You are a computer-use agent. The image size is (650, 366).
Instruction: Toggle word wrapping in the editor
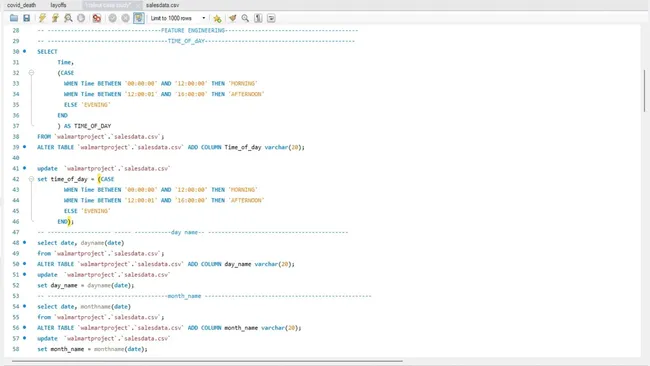coord(271,18)
